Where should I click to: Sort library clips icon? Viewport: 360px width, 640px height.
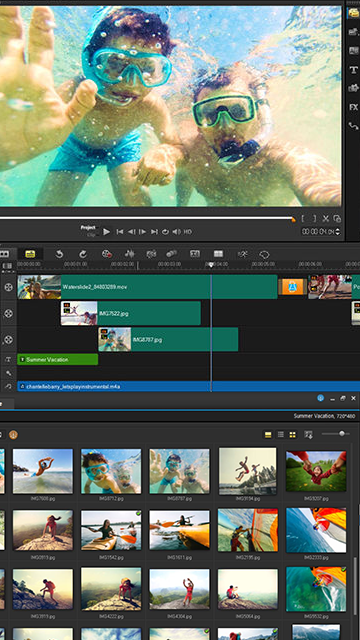coord(309,435)
